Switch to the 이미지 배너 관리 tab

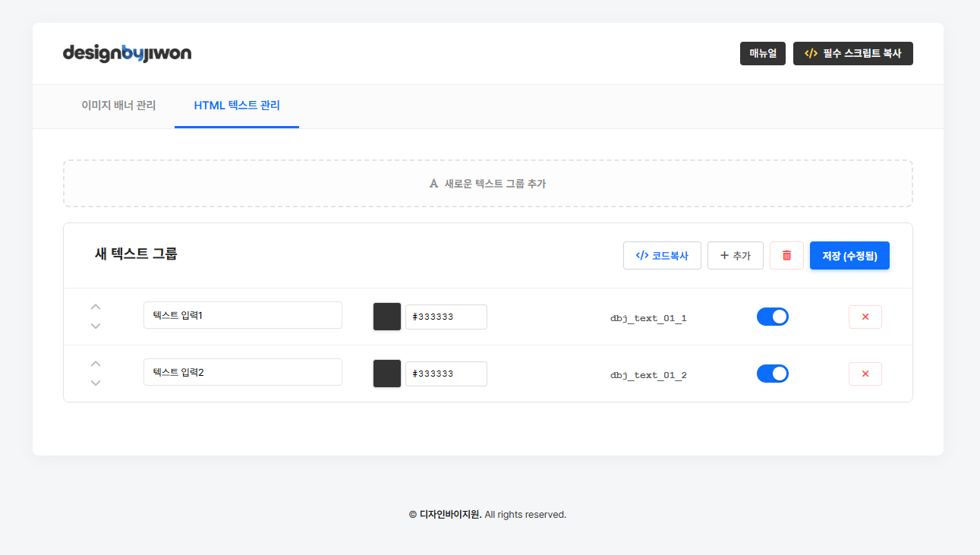[118, 106]
